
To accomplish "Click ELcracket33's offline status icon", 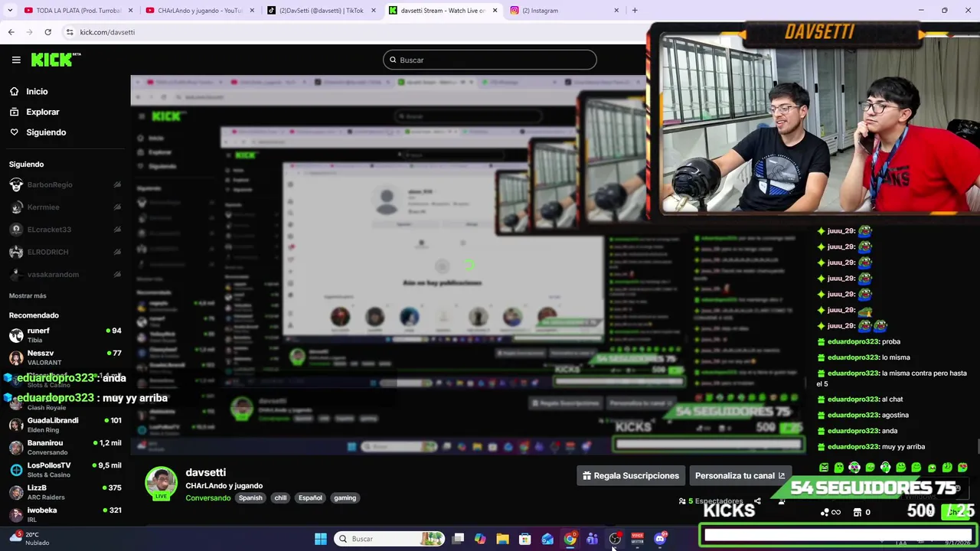I will point(117,230).
